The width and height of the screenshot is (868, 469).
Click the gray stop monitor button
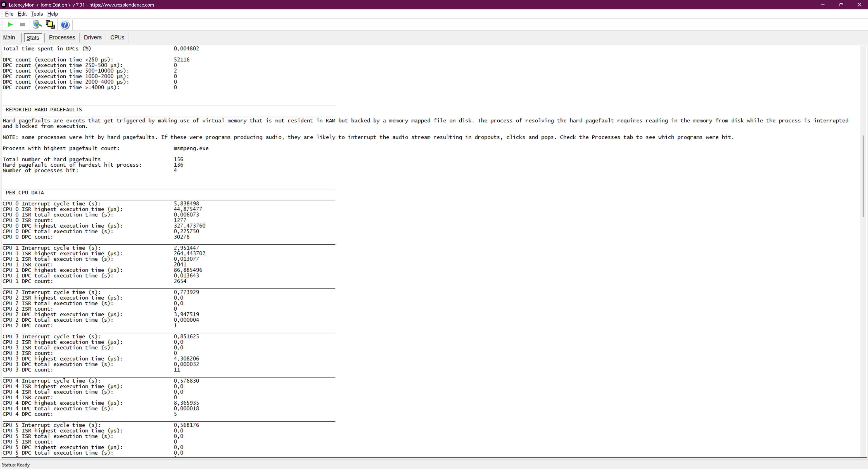click(23, 25)
